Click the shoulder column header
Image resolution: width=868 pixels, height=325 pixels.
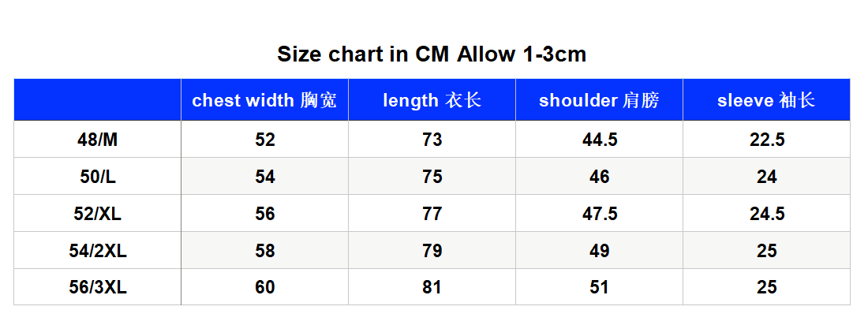599,100
